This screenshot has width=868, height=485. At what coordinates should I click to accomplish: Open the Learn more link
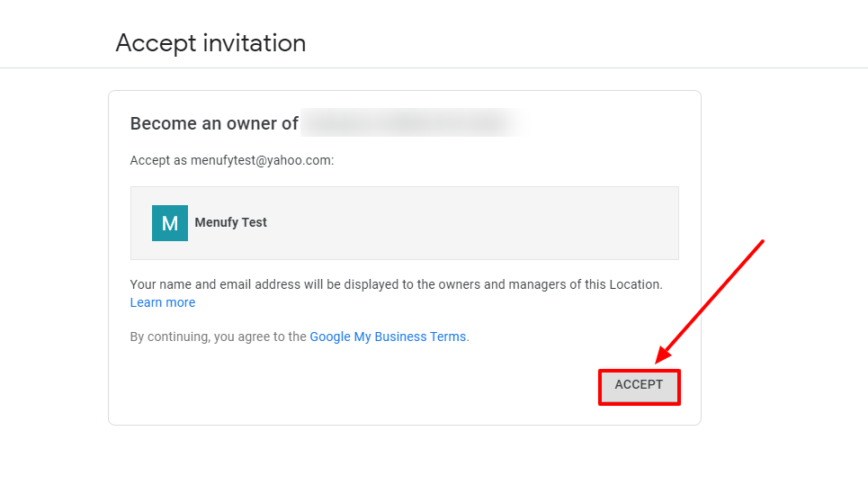[x=163, y=302]
